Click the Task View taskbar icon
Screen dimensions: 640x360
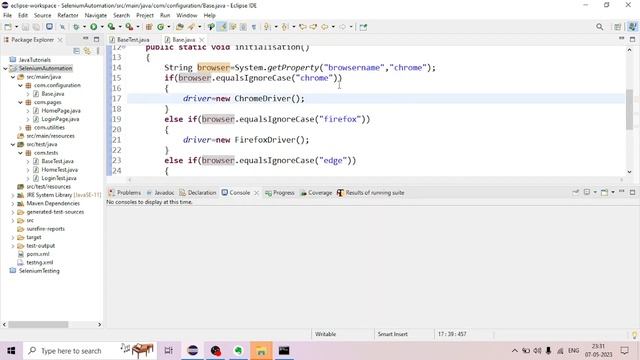pyautogui.click(x=169, y=351)
